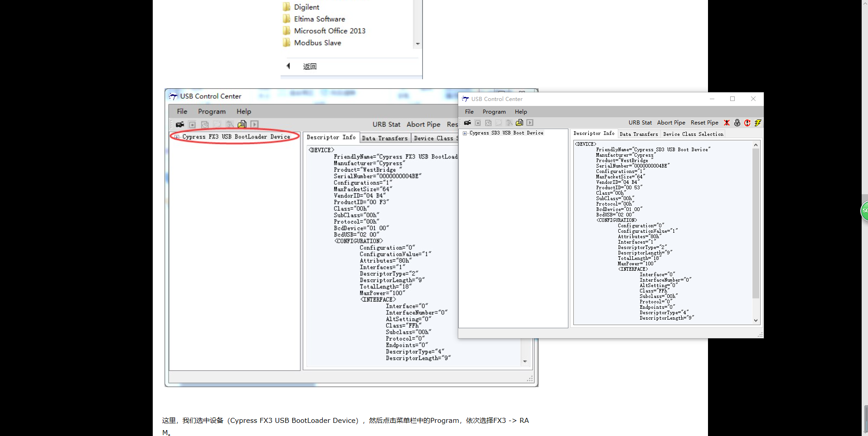Click the Eltima Software folder icon
The height and width of the screenshot is (436, 868).
click(286, 19)
